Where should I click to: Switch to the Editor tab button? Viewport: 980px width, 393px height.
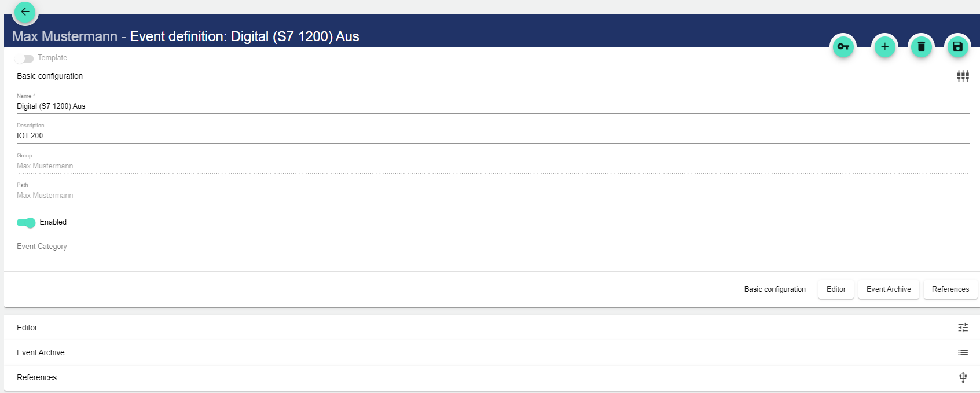836,289
